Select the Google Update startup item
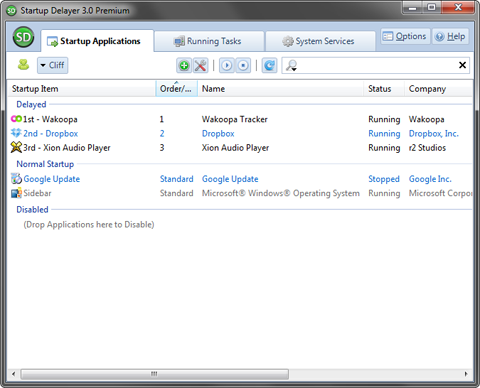The width and height of the screenshot is (480, 388). point(51,179)
